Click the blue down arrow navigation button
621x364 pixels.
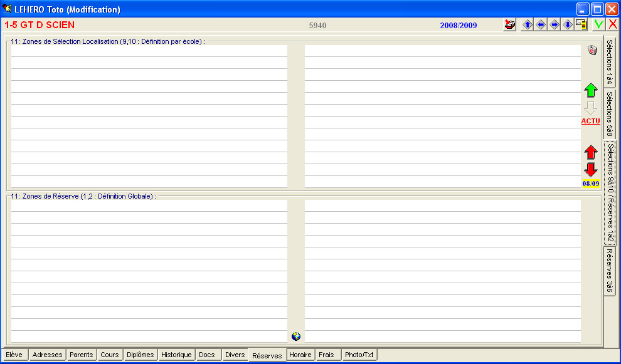point(568,25)
